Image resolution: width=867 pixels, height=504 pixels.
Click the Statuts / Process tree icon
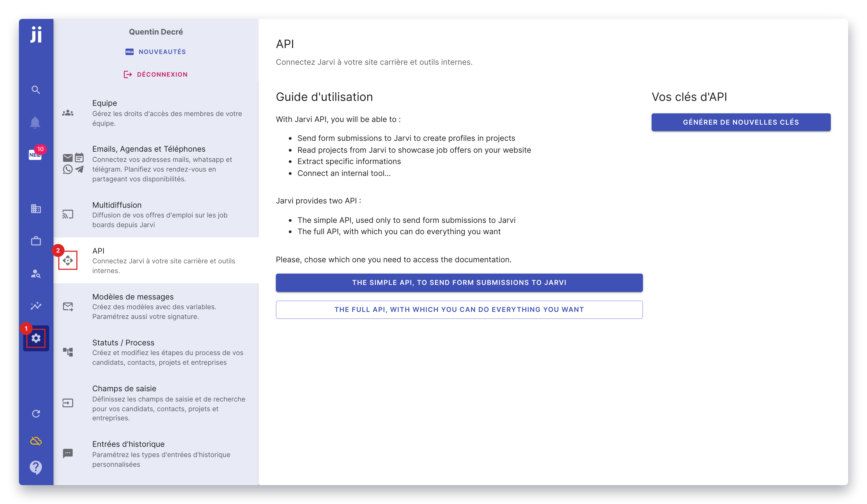[68, 352]
